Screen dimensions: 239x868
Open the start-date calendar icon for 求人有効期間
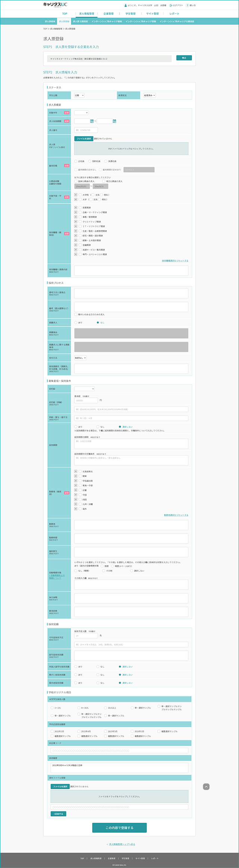click(92, 121)
